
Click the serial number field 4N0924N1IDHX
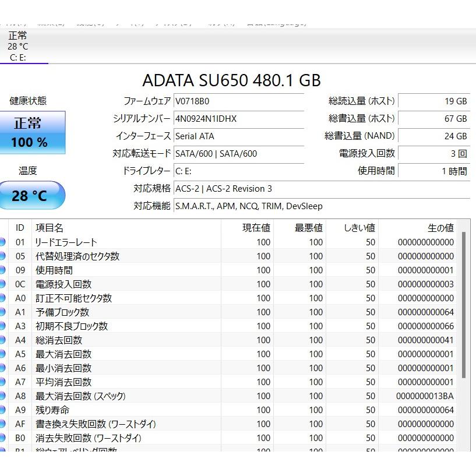pyautogui.click(x=239, y=119)
